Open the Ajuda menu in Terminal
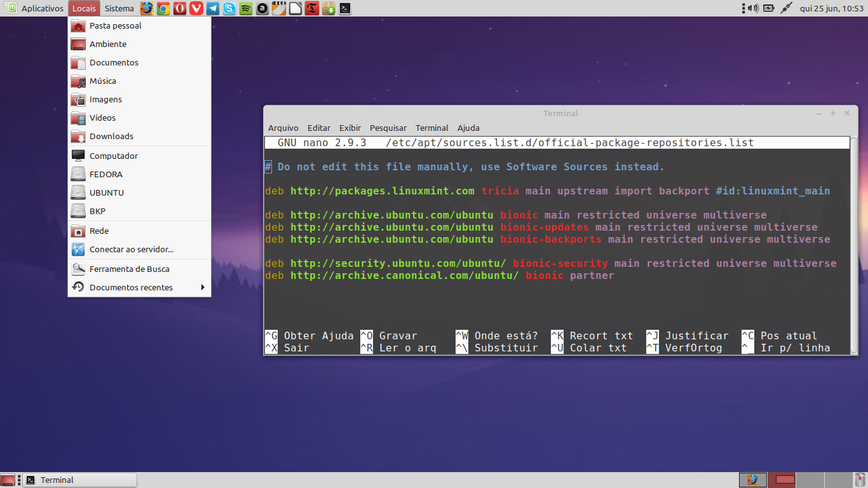Screen dimensions: 868x488 (x=469, y=128)
